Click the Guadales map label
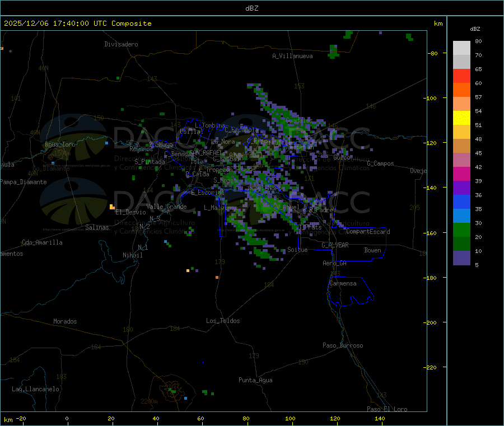Image resolution: width=504 pixels, height=426 pixels. (x=299, y=120)
